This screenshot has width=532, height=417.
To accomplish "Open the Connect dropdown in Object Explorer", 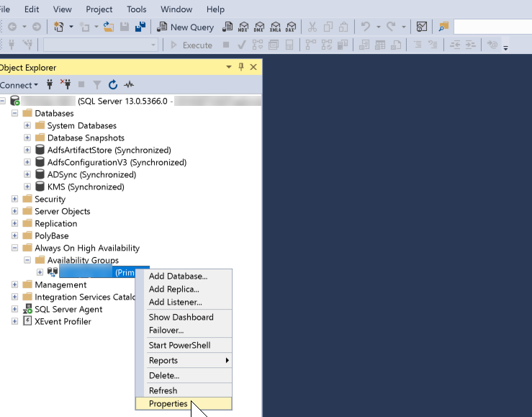I will point(19,85).
